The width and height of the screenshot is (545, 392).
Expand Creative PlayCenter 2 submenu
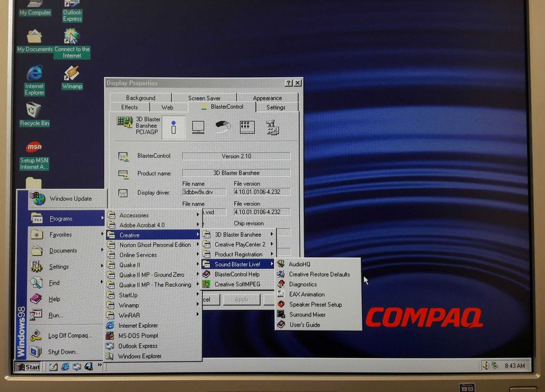click(238, 244)
